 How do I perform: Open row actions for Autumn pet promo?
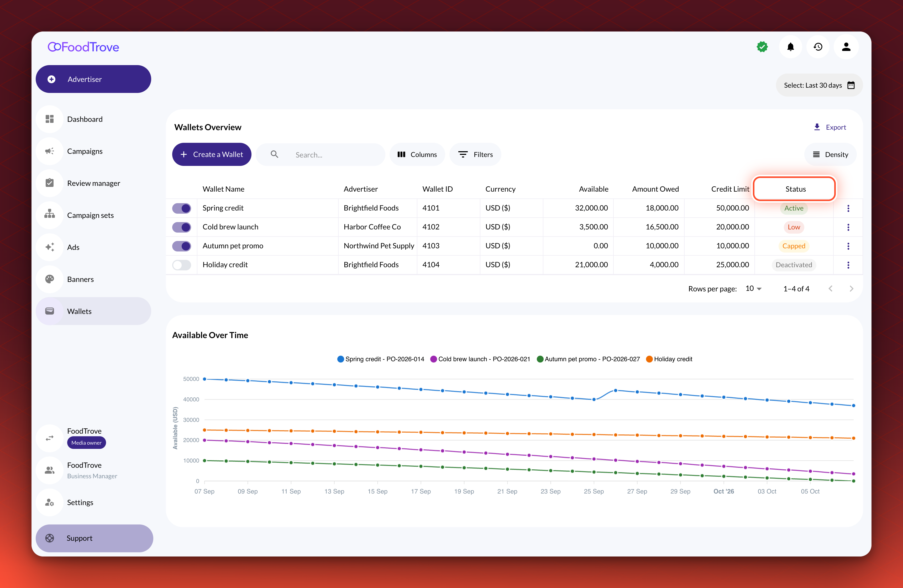click(848, 246)
